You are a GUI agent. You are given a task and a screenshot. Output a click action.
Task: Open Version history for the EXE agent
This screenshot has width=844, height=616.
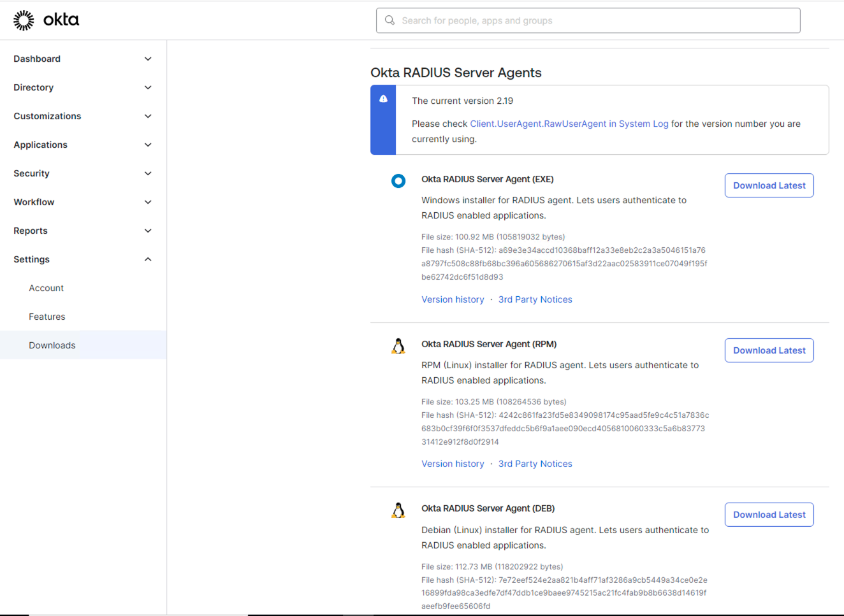point(453,299)
